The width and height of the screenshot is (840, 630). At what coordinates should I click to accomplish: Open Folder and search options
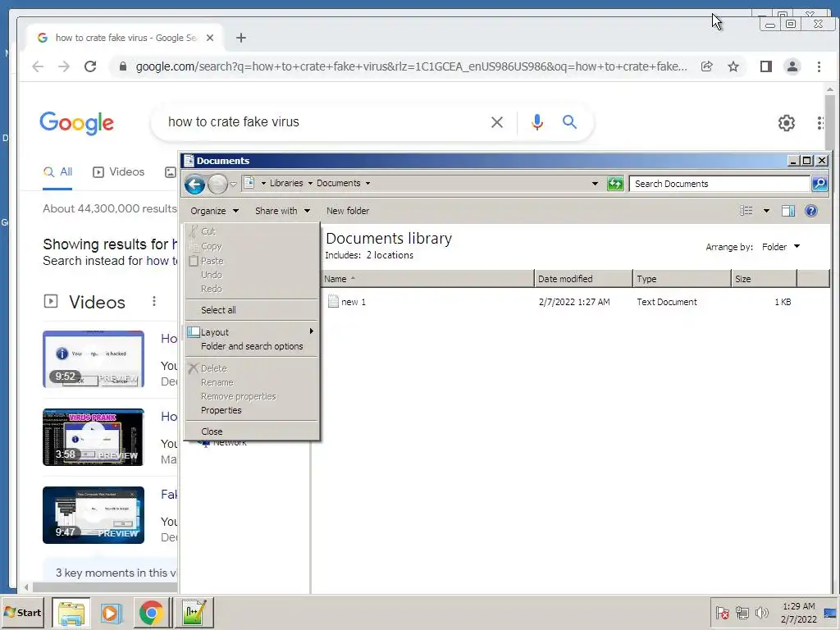[x=252, y=347]
